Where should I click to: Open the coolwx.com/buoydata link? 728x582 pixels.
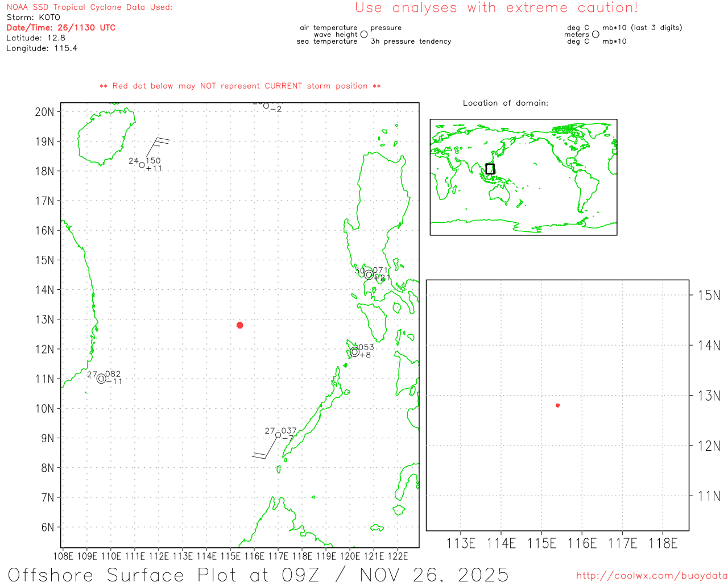click(651, 576)
